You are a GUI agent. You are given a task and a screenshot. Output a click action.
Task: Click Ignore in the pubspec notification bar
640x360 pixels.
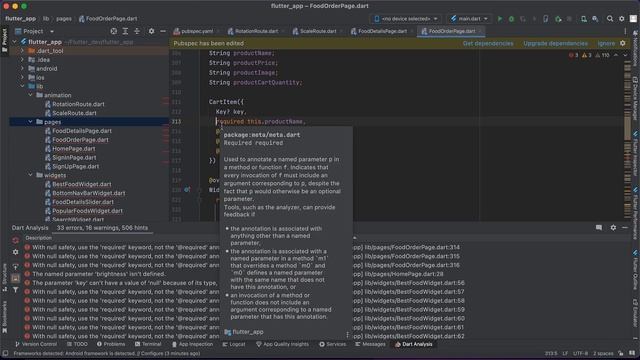(x=606, y=43)
